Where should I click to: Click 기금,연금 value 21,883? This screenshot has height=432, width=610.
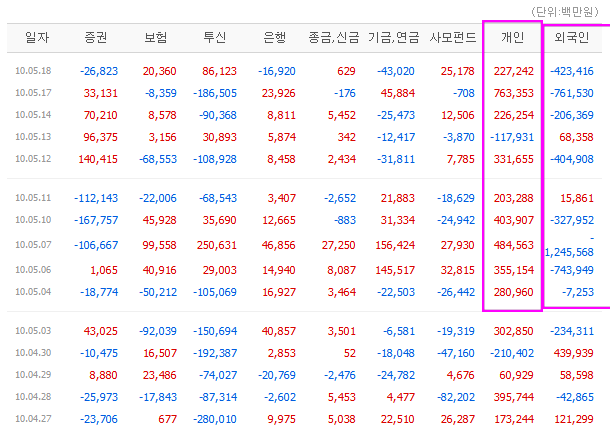[x=398, y=198]
